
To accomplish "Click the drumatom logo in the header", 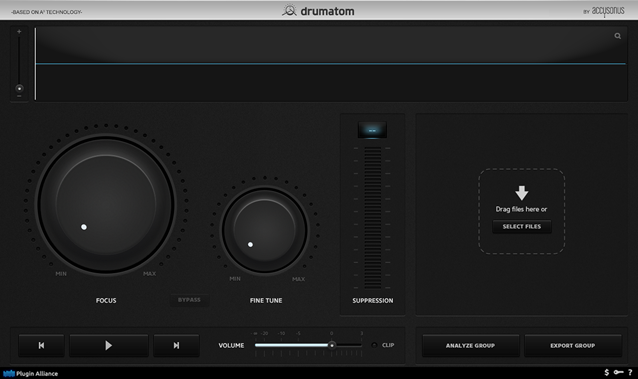I will [x=319, y=11].
